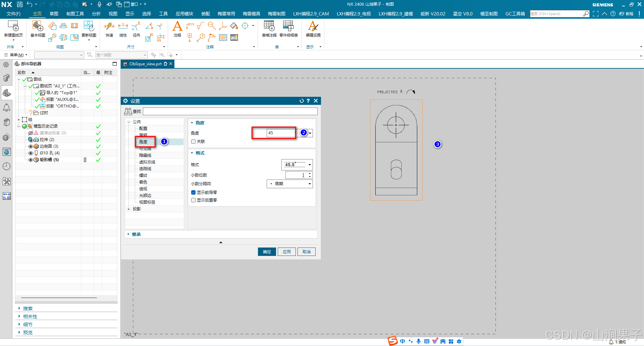Click Edit Settings (编辑设置) icon

pos(313,29)
